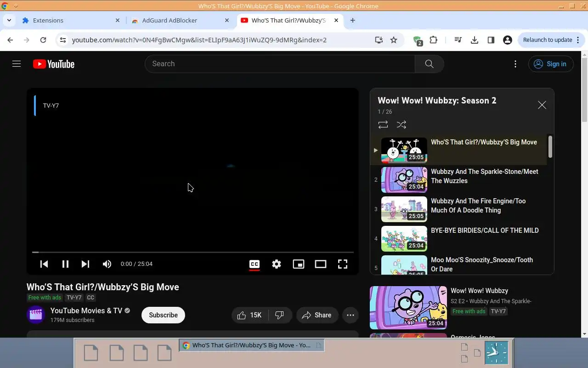Bookmark this page with star
This screenshot has width=588, height=368.
[x=394, y=40]
